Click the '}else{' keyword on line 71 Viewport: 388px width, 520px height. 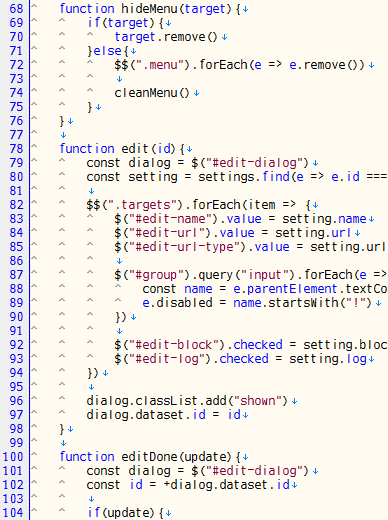pos(108,51)
